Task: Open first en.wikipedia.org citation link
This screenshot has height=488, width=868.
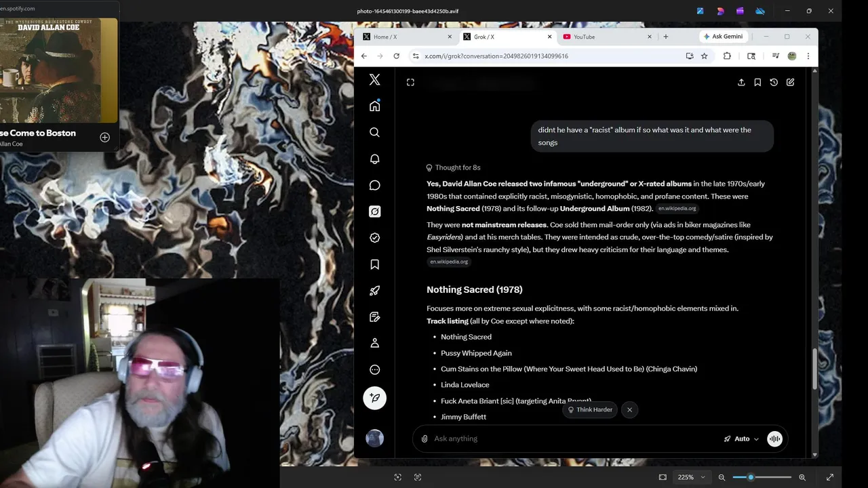Action: click(x=677, y=209)
